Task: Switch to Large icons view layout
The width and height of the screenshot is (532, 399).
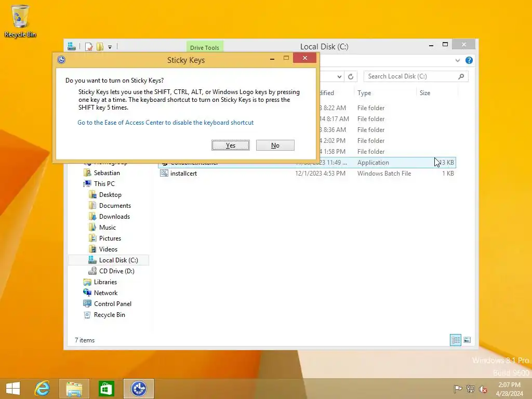Action: [x=467, y=340]
